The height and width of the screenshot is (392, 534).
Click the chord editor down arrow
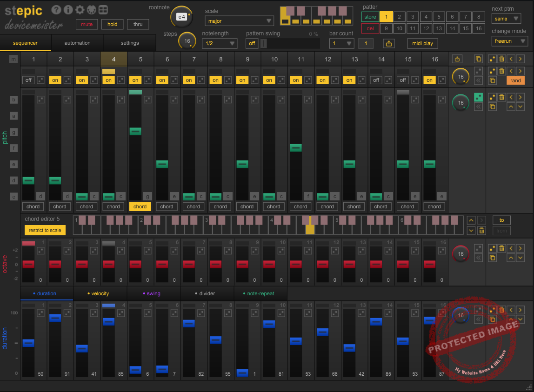coord(471,231)
